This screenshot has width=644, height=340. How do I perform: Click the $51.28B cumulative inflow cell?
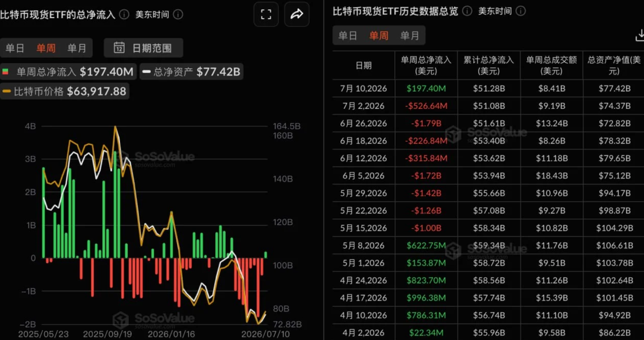click(489, 88)
